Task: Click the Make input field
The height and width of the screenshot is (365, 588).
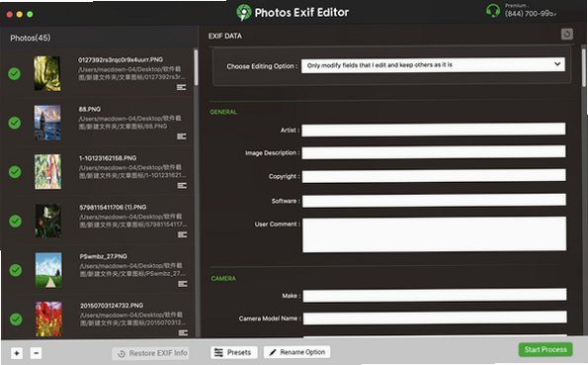Action: click(435, 295)
